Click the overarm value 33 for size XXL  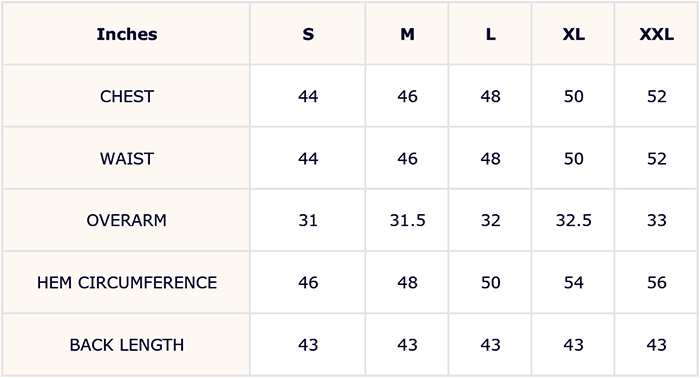(x=656, y=220)
